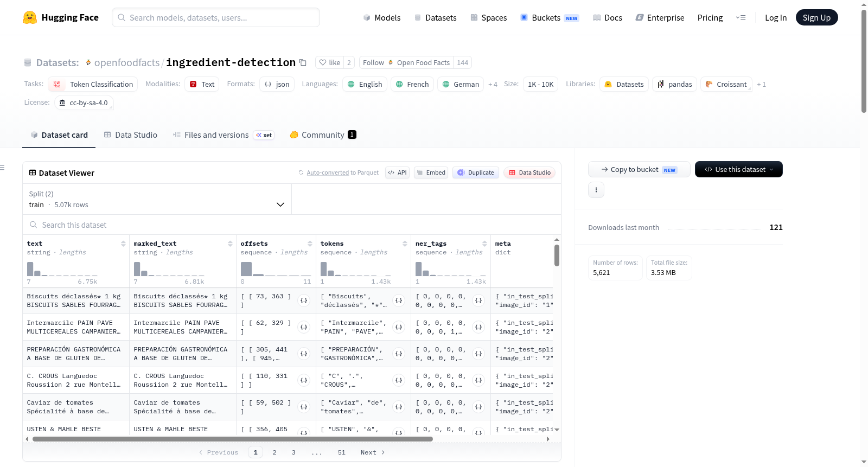
Task: Click the Log In link
Action: (x=776, y=17)
